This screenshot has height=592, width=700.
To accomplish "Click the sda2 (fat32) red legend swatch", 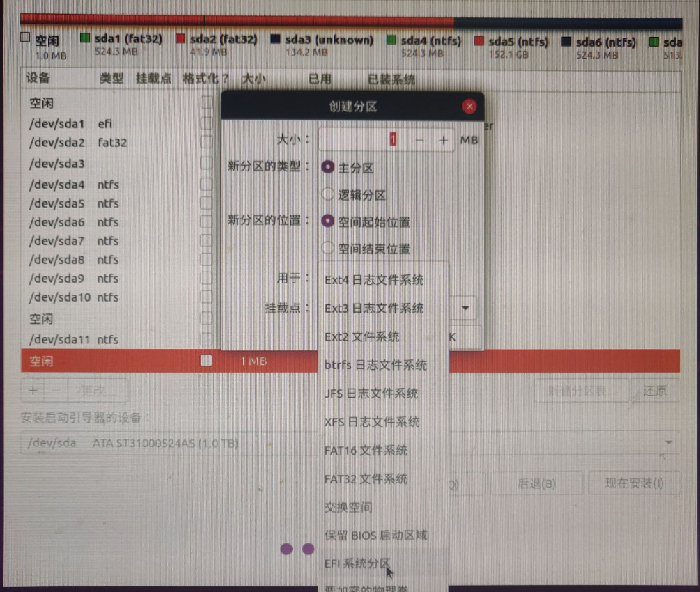I will point(180,38).
